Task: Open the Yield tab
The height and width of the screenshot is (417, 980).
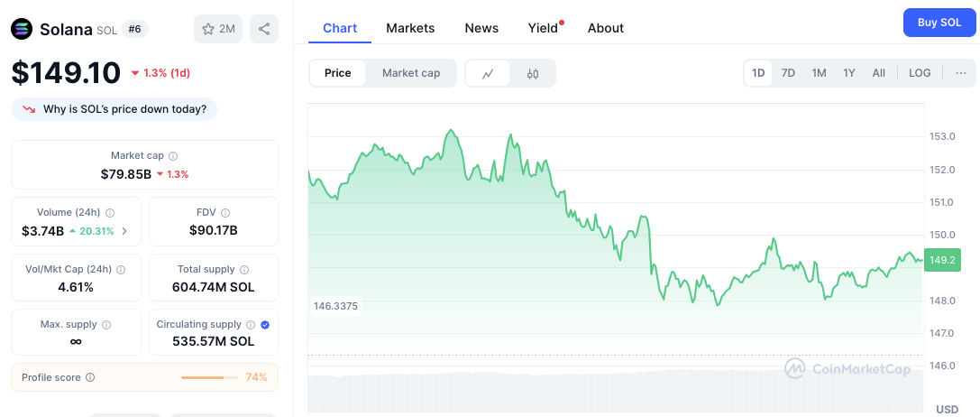Action: pyautogui.click(x=543, y=28)
